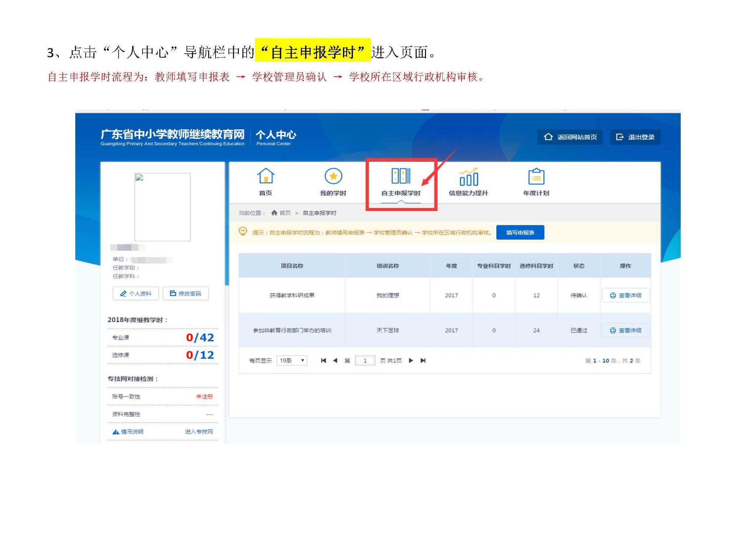The height and width of the screenshot is (535, 756).
Task: Click the 填写申报表 button
Action: 520,232
